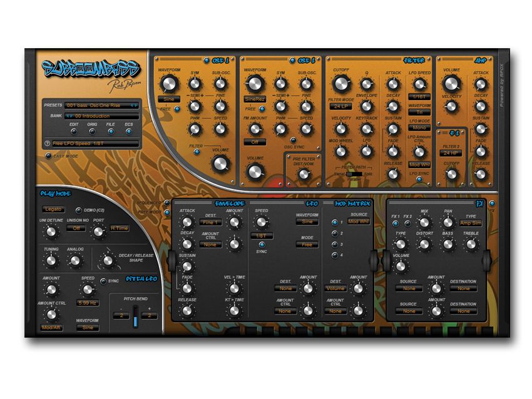The height and width of the screenshot is (399, 532).
Task: Open the R.Time portamento dropdown
Action: [x=120, y=228]
